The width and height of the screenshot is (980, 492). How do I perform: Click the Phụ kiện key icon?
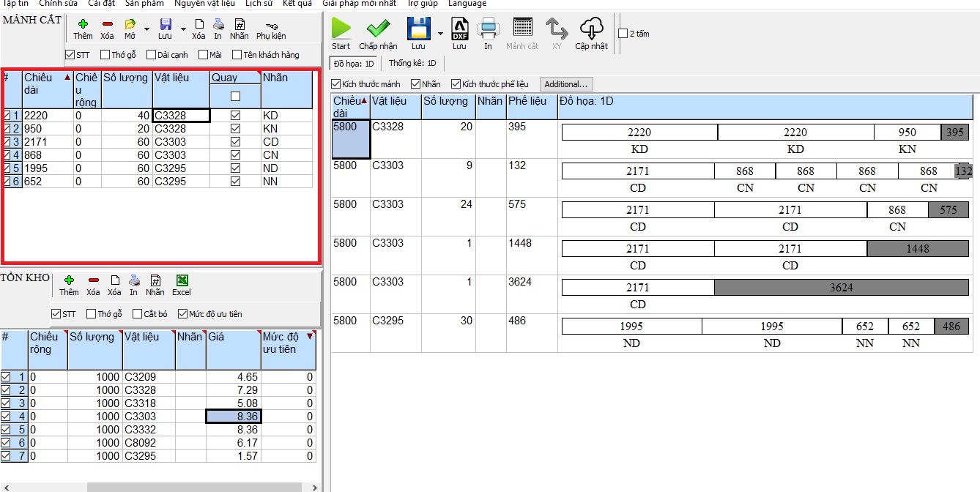click(x=271, y=25)
